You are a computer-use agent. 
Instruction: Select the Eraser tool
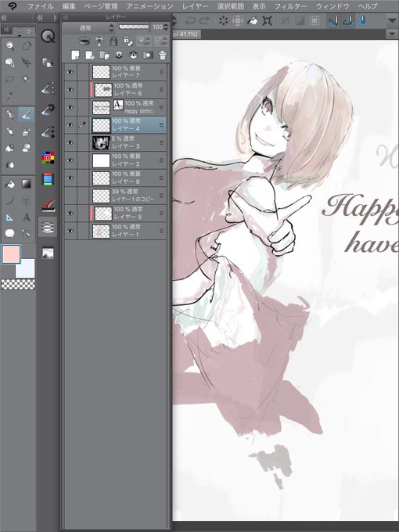click(27, 148)
